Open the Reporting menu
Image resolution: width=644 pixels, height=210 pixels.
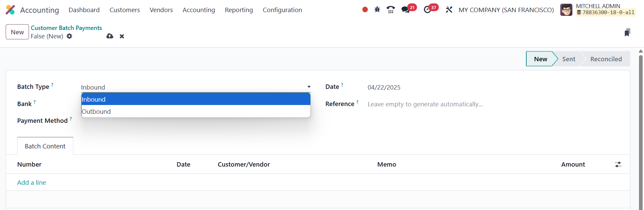pyautogui.click(x=239, y=10)
